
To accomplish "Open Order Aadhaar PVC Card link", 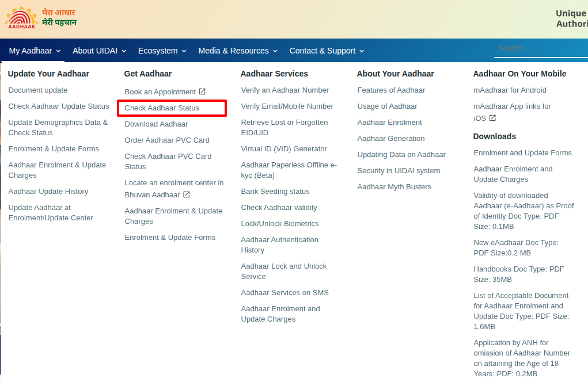I will (x=167, y=140).
